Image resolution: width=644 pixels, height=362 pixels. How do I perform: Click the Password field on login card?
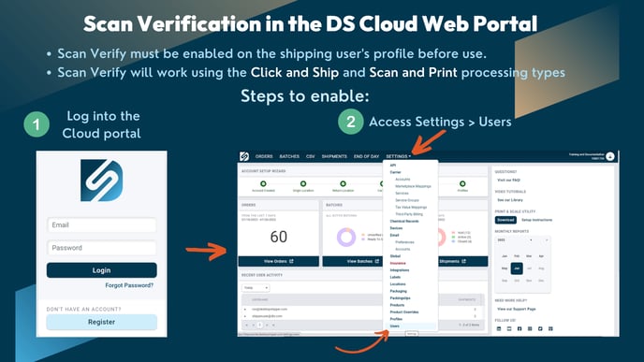point(101,248)
